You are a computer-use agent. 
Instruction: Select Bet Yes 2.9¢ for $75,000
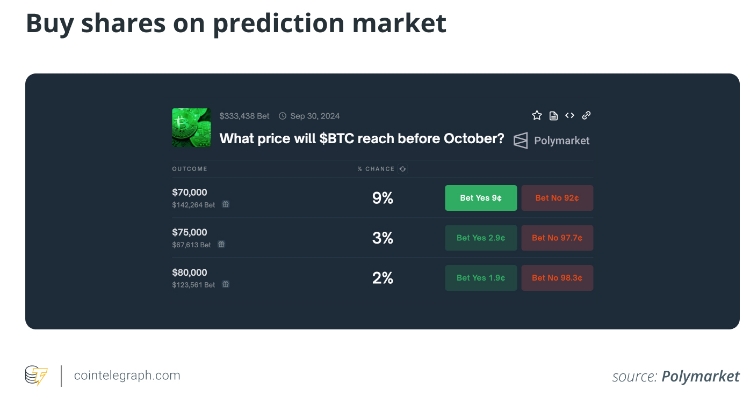(x=481, y=238)
